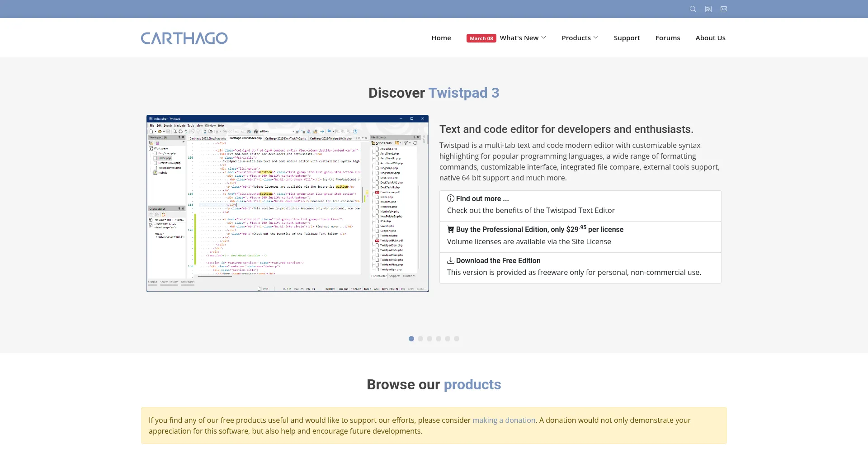Click the search magnifier icon in top bar
The height and width of the screenshot is (449, 868).
coord(693,9)
